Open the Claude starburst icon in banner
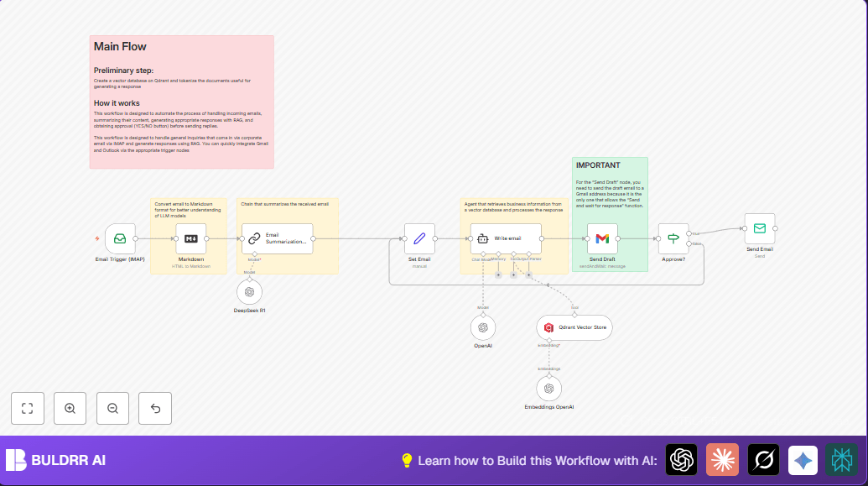The image size is (868, 486). [722, 460]
